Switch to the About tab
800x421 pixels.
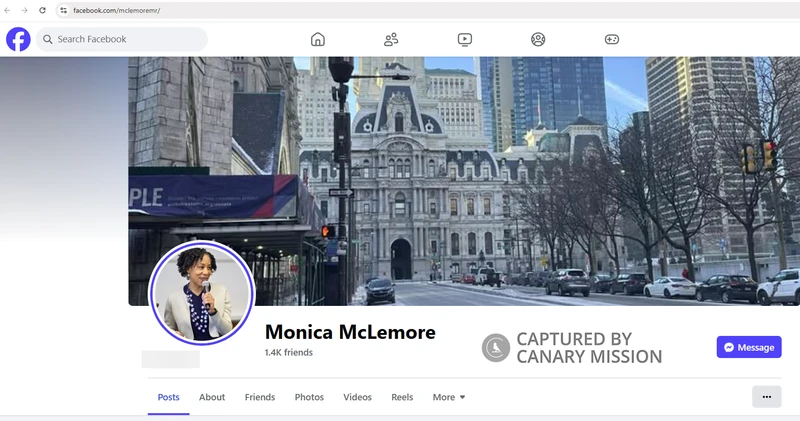[x=212, y=397]
